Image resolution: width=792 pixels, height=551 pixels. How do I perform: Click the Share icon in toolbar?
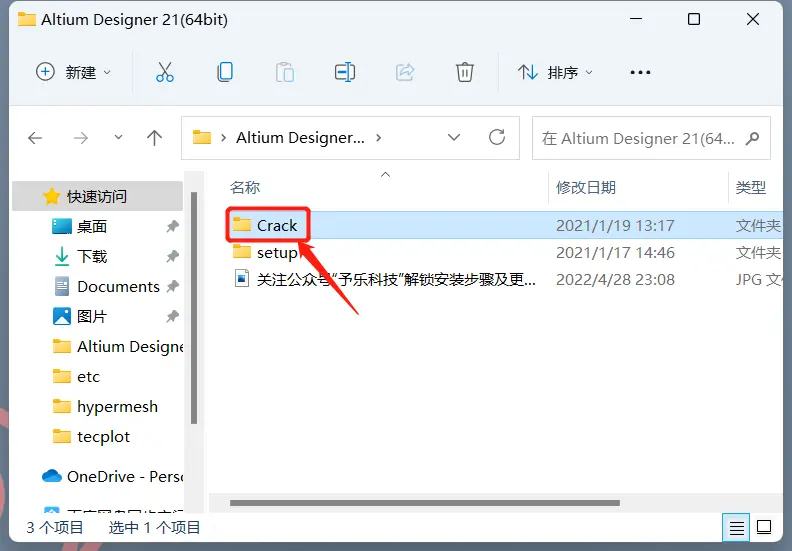pyautogui.click(x=405, y=72)
